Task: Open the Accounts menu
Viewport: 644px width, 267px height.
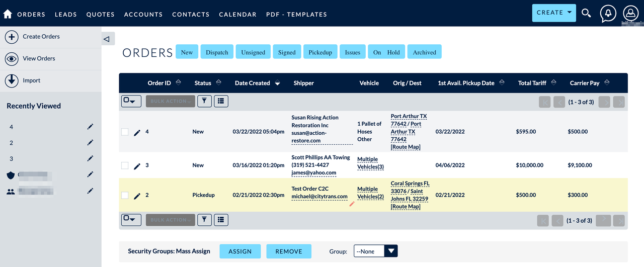Action: pos(143,15)
